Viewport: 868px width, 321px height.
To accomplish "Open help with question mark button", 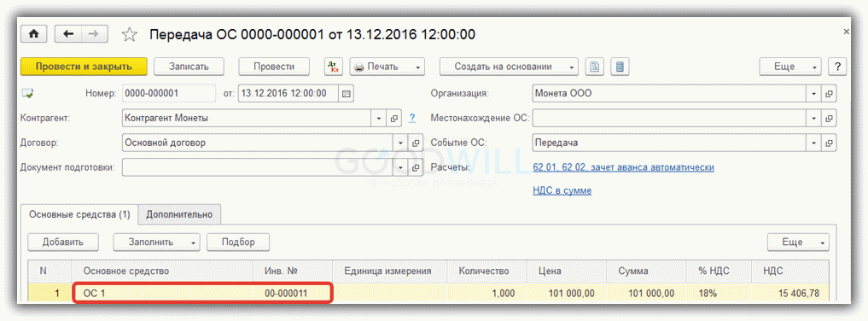I will [837, 67].
